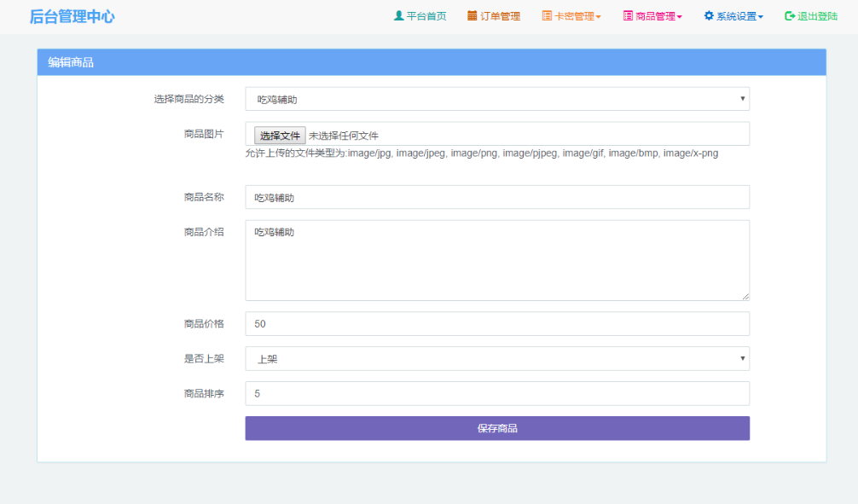This screenshot has height=504, width=858.
Task: Go to 订单管理 page
Action: [x=494, y=16]
